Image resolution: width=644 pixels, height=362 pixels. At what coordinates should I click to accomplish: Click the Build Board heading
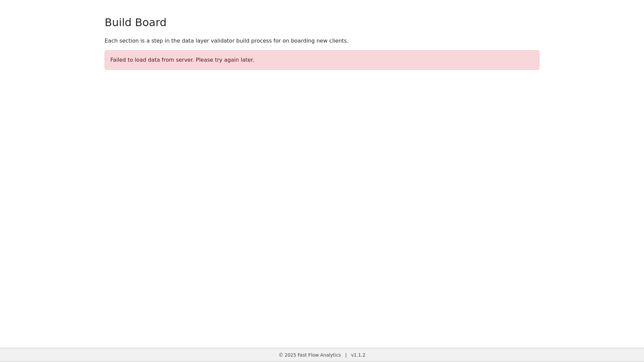[136, 22]
